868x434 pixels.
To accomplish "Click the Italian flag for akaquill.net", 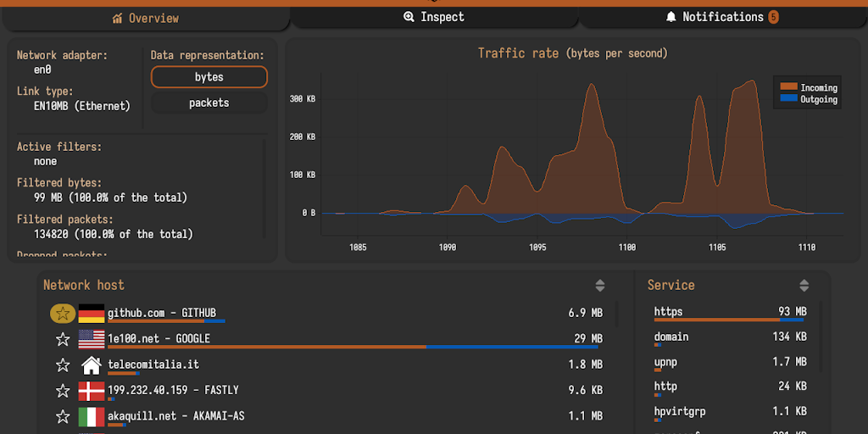I will 92,417.
